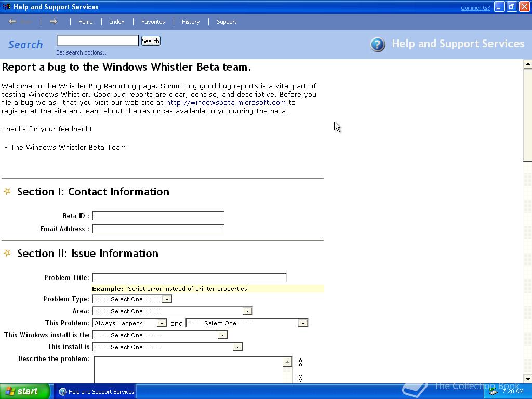532x399 pixels.
Task: Open Set search options link
Action: pos(83,52)
